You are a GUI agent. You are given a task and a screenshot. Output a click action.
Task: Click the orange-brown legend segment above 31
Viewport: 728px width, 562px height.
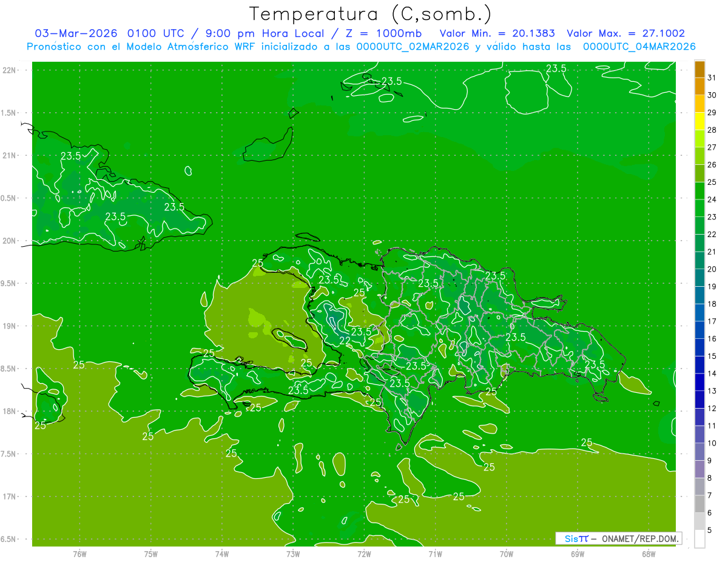click(x=699, y=69)
